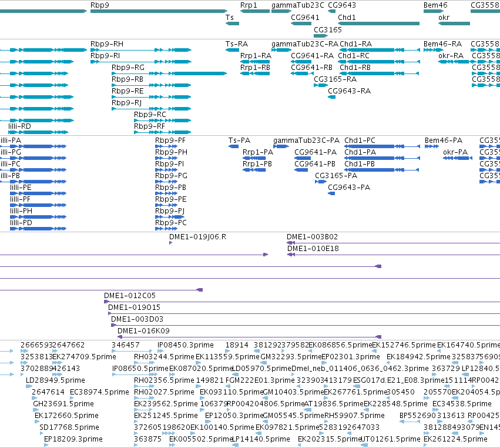The image size is (500, 448).
Task: Click EST IP08450.3prime
Action: (x=185, y=345)
